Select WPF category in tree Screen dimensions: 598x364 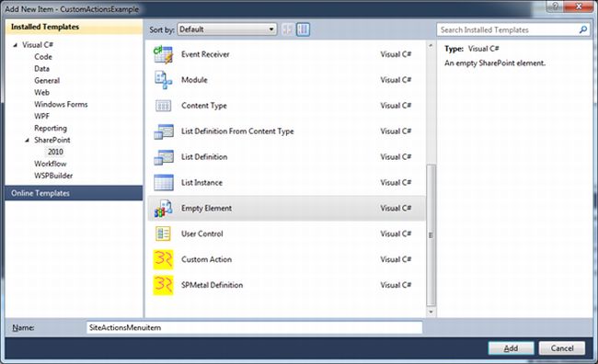click(42, 116)
